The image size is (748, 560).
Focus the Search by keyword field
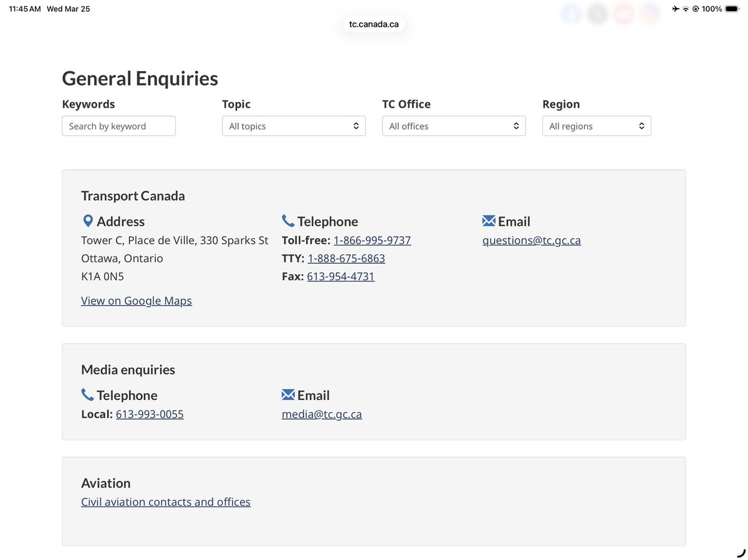(118, 126)
